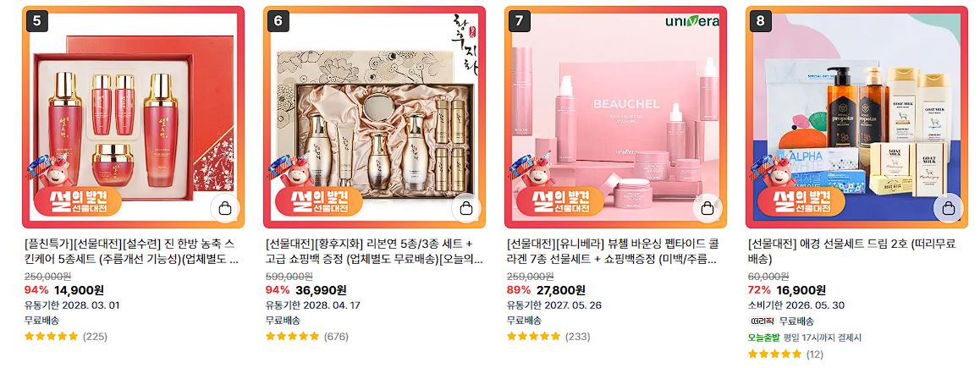Add Aekyung Dream gift set to cart
The image size is (980, 368).
[x=949, y=208]
